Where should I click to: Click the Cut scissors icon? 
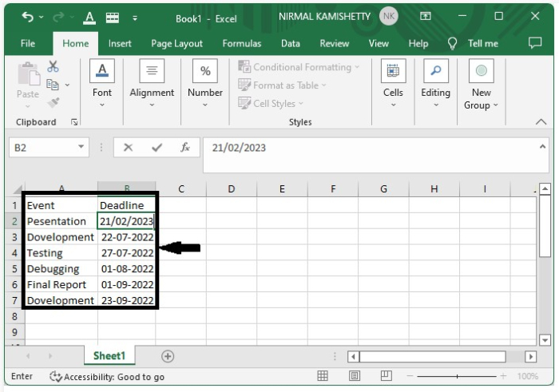pyautogui.click(x=54, y=67)
